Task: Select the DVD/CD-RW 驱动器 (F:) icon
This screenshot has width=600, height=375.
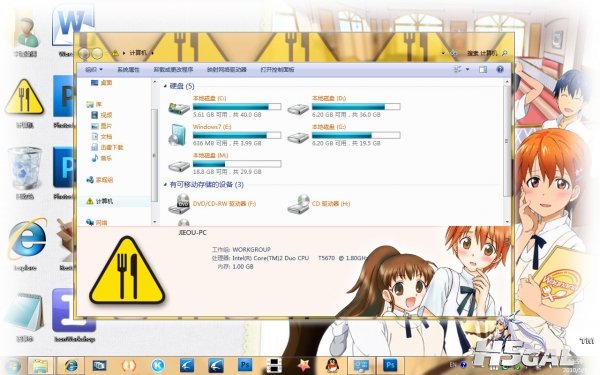Action: coord(179,204)
